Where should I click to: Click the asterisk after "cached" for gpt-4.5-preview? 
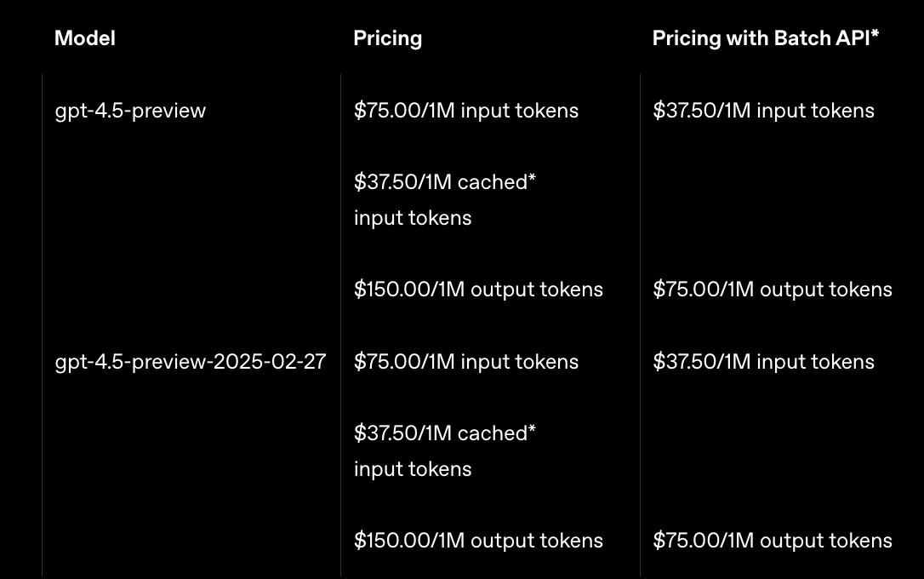coord(533,179)
